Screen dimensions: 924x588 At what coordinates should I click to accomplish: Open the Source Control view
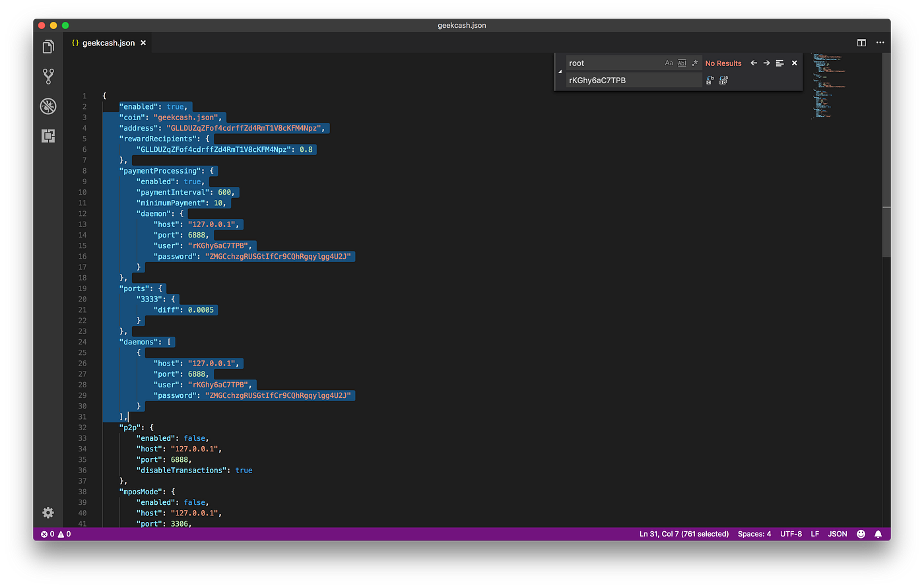[48, 77]
